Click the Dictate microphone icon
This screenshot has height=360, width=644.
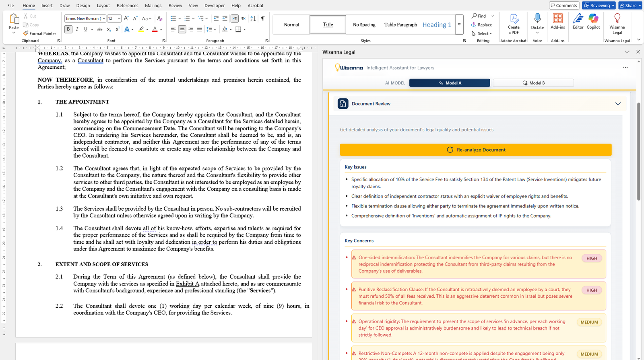tap(537, 19)
